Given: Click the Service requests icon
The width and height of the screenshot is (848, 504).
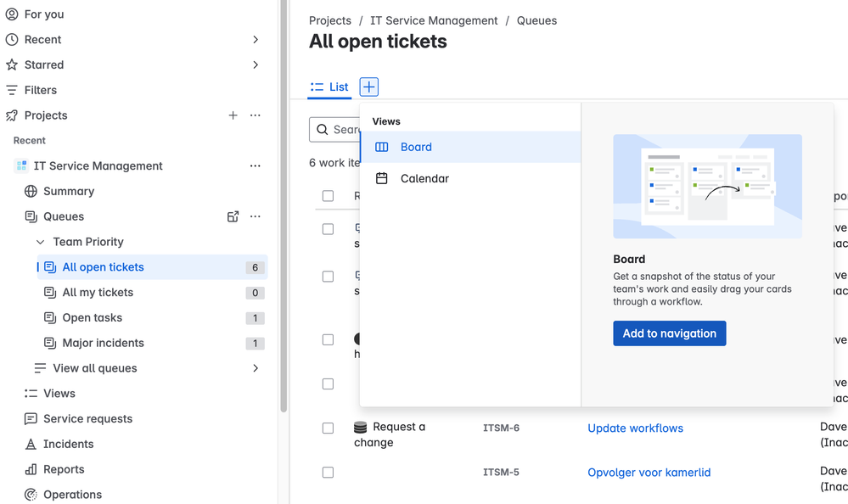Looking at the screenshot, I should tap(32, 418).
